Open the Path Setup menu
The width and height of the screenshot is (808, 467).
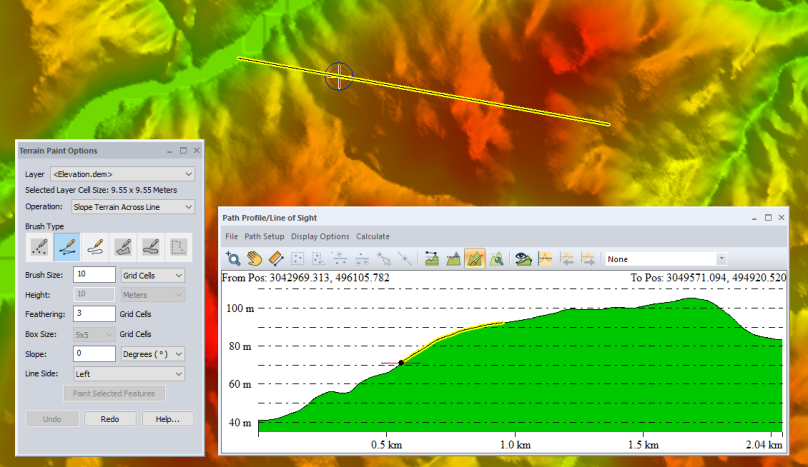(x=265, y=237)
